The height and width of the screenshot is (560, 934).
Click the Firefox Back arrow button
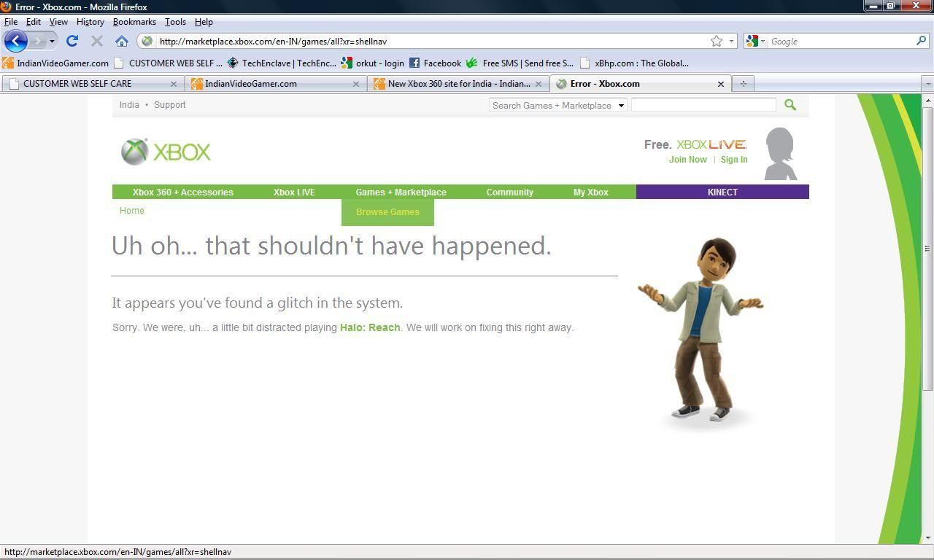click(x=16, y=41)
